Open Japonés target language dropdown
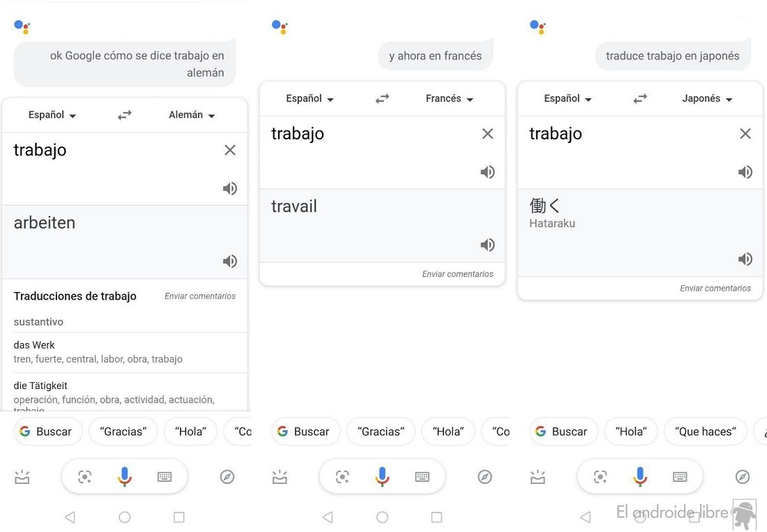 [x=707, y=99]
